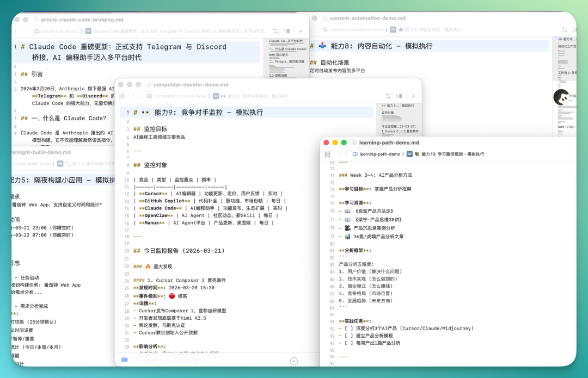Click minimap in article-claude-code-bridging window
The image size is (588, 378).
click(287, 58)
